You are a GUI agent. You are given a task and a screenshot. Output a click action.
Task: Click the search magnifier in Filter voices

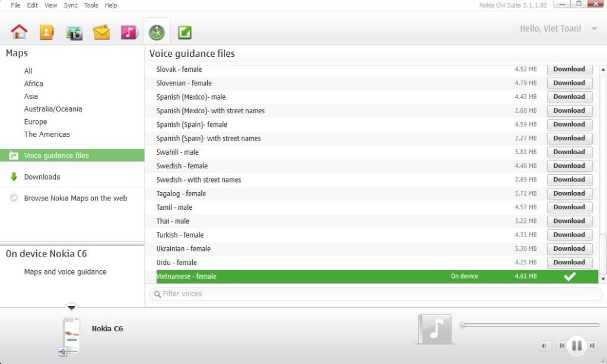[158, 295]
